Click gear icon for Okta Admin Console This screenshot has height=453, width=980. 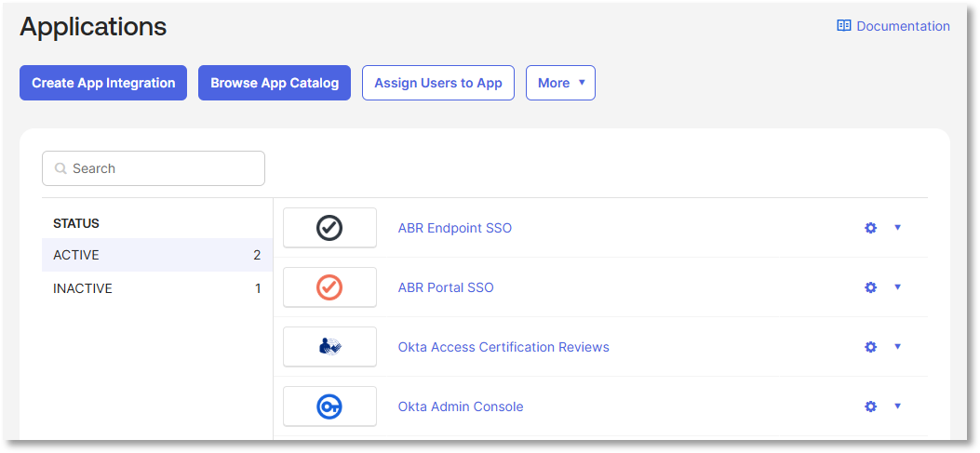point(870,406)
